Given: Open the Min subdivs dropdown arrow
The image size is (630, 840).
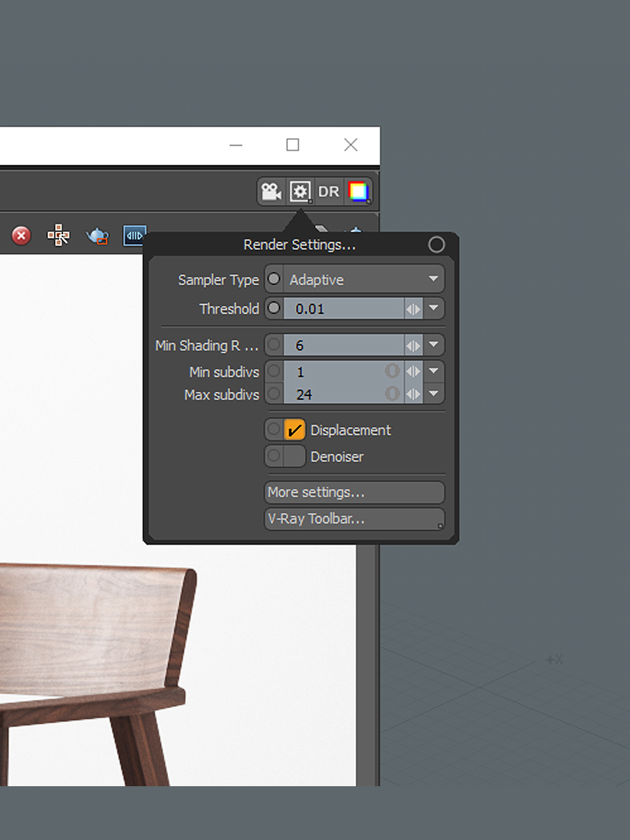Looking at the screenshot, I should click(434, 371).
